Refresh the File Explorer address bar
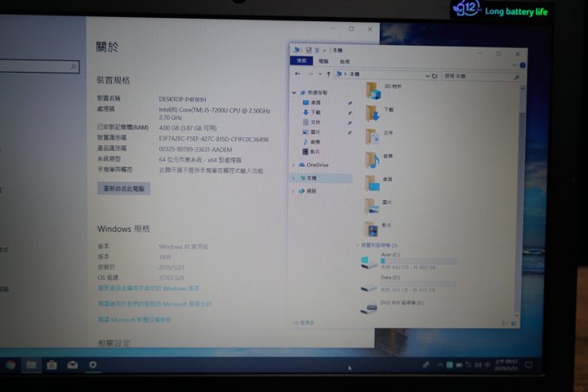 coord(434,76)
